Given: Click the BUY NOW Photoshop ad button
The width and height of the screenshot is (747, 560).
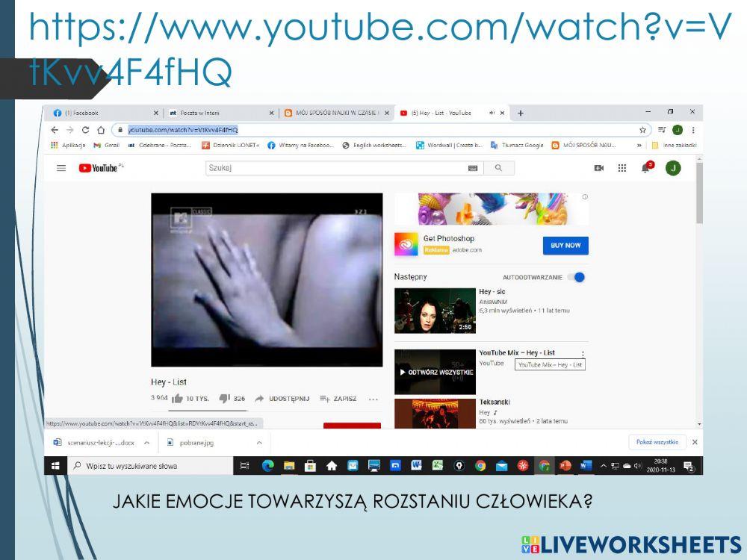Looking at the screenshot, I should (x=565, y=245).
